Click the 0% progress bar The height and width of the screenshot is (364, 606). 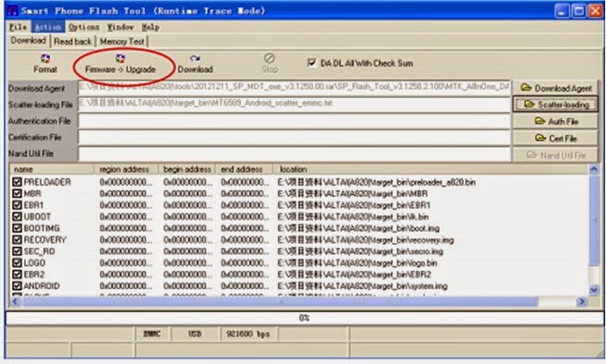tap(304, 318)
